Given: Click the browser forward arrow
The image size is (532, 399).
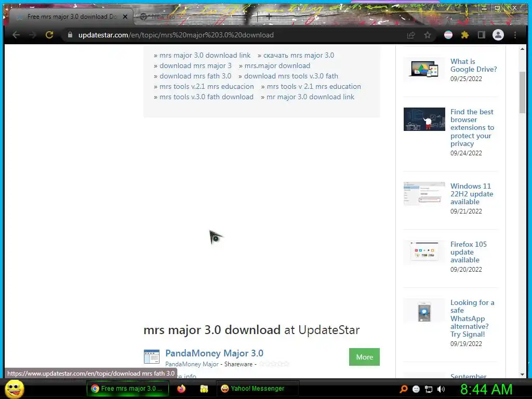Looking at the screenshot, I should click(x=33, y=35).
